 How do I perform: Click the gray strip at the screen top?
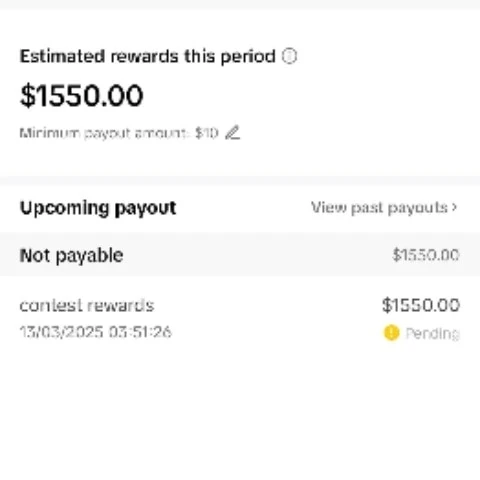240,4
